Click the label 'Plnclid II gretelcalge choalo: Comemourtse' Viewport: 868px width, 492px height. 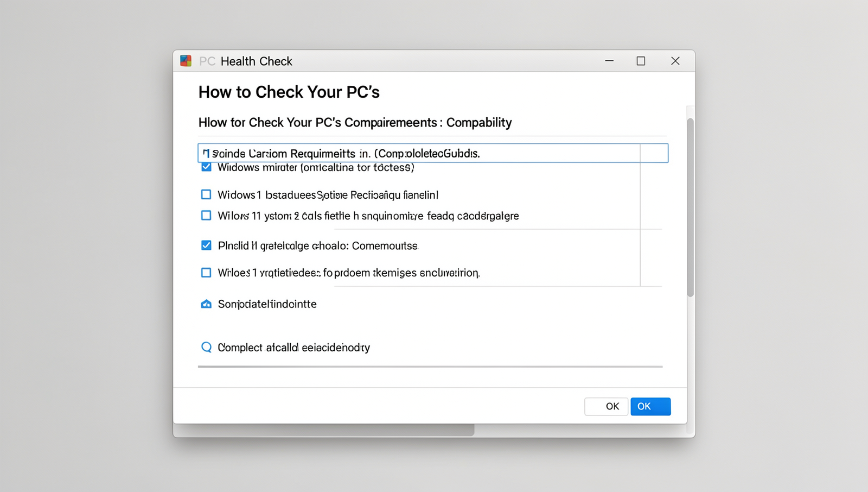coord(318,246)
